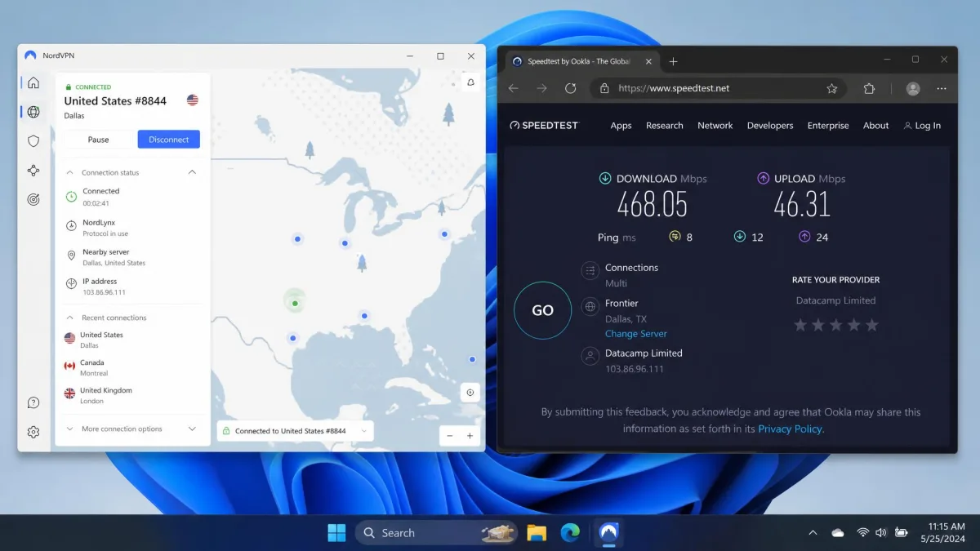Click the locate-me target button on the map

pos(470,393)
